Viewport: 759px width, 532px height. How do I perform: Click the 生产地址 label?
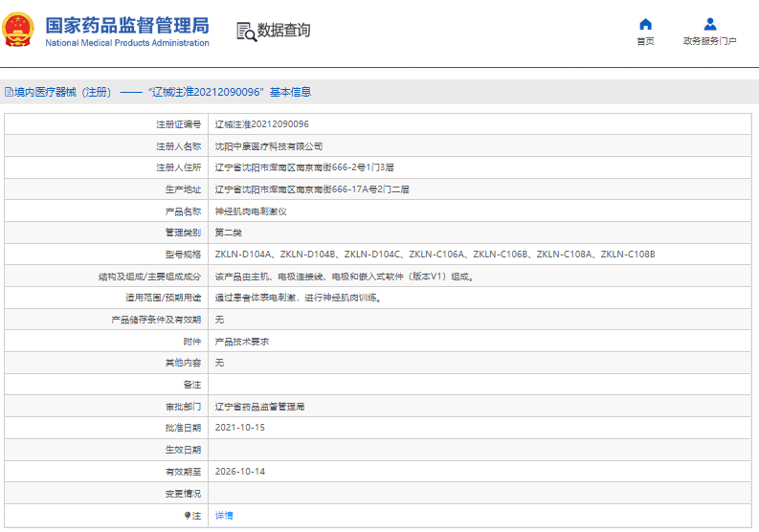click(x=183, y=189)
